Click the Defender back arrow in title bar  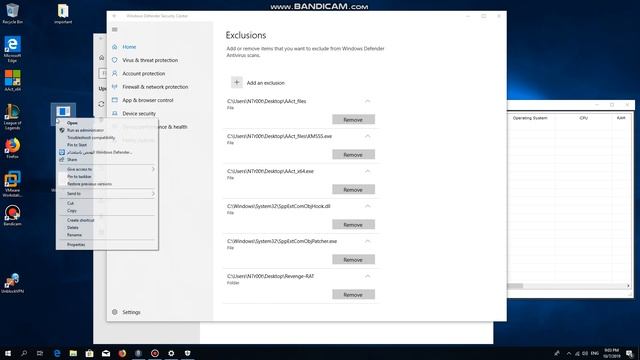(114, 16)
